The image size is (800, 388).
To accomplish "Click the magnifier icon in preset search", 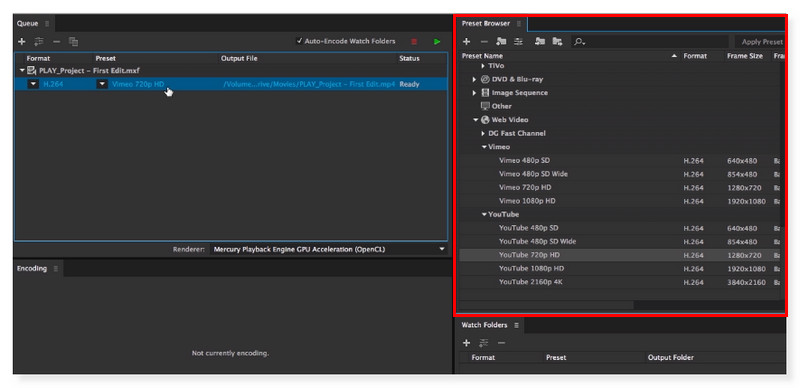I will tap(579, 42).
